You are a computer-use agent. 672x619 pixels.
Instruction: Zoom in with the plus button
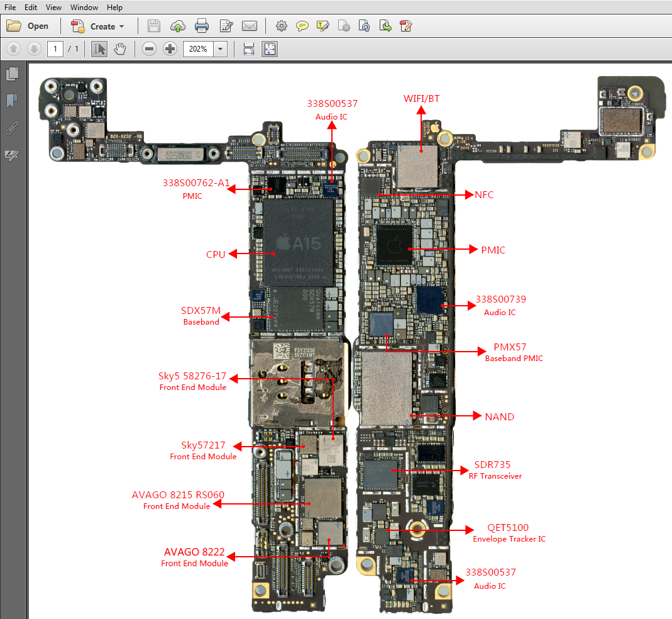click(x=170, y=49)
